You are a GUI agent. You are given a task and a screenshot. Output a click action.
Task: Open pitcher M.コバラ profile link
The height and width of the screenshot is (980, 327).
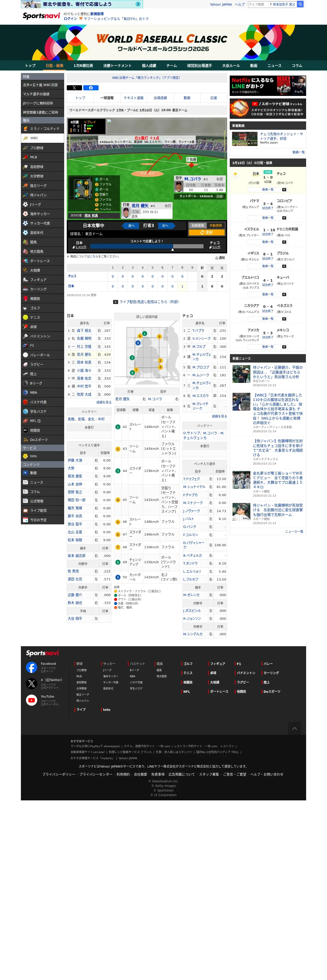pos(193,179)
